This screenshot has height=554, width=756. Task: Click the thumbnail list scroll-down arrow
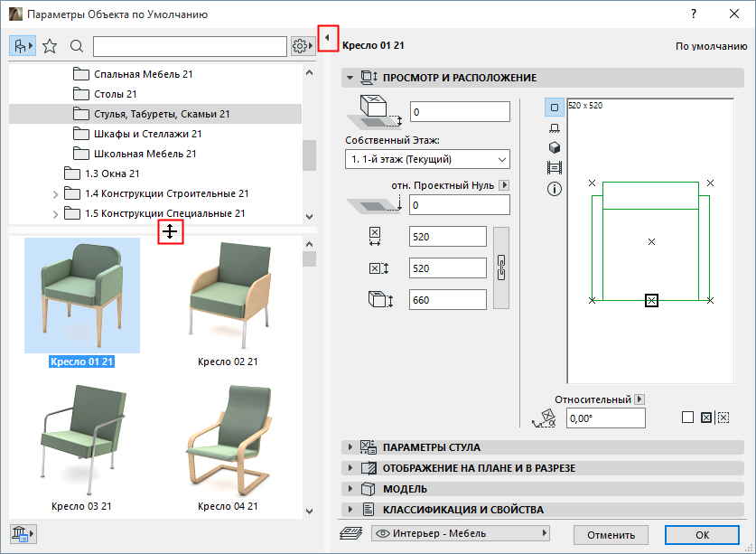click(310, 511)
